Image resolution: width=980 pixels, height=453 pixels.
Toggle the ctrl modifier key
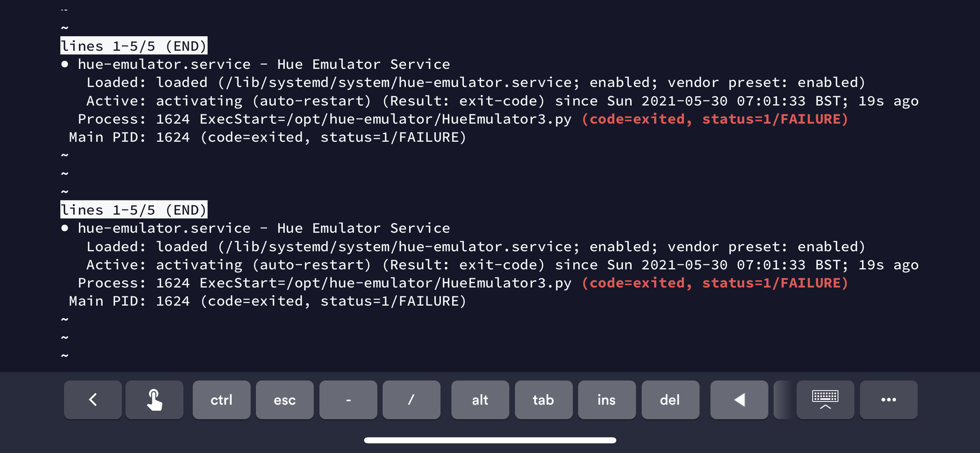pos(221,400)
